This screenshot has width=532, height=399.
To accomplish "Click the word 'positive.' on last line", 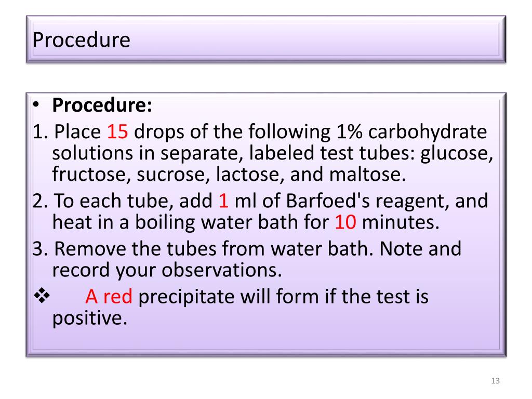I will (x=90, y=319).
